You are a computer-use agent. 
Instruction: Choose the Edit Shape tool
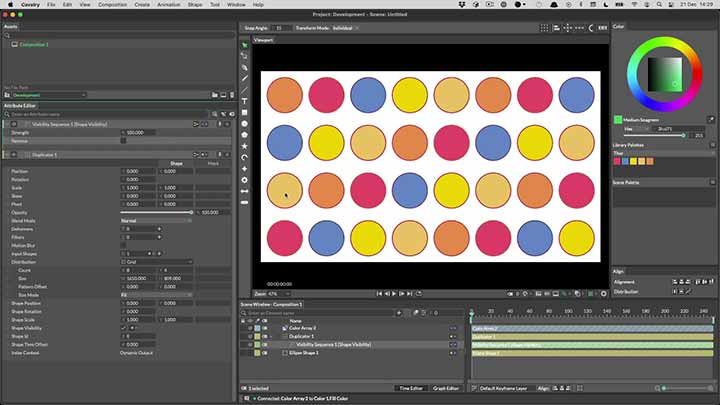click(244, 56)
